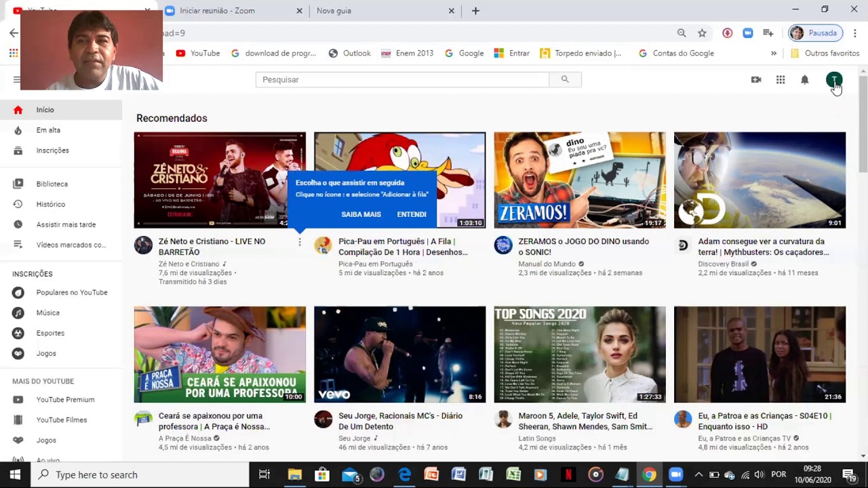The height and width of the screenshot is (488, 868).
Task: Open the Em alta trending section
Action: click(61, 130)
